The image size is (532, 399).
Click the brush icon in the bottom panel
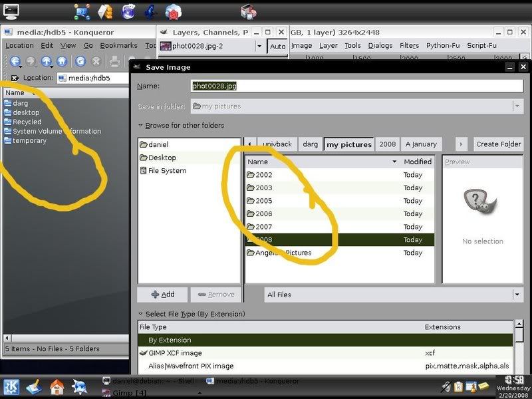point(34,387)
